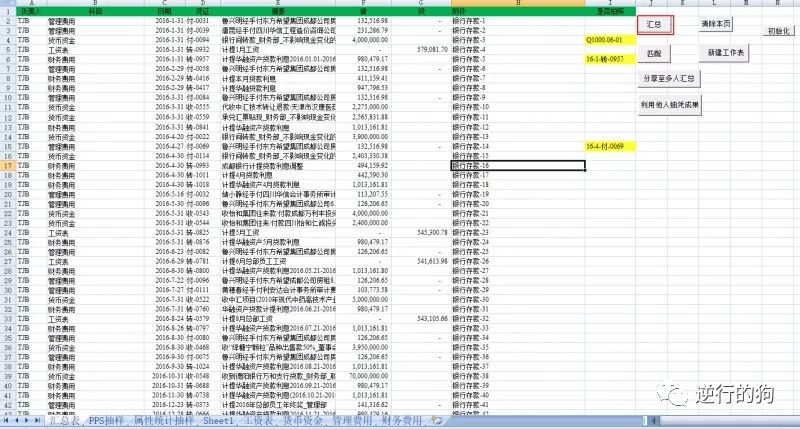The width and height of the screenshot is (800, 429).
Task: Select column I header
Action: coord(610,3)
